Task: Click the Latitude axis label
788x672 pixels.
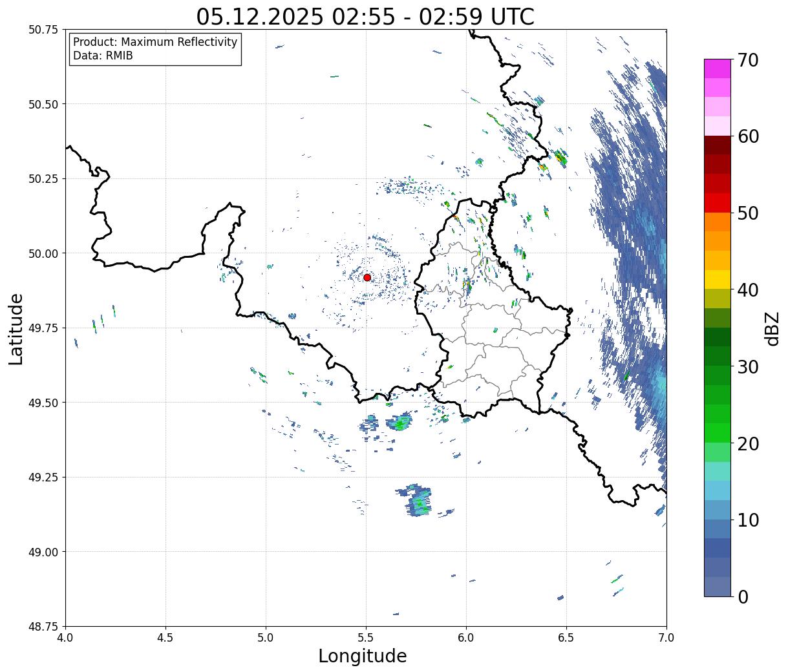Action: (16, 329)
